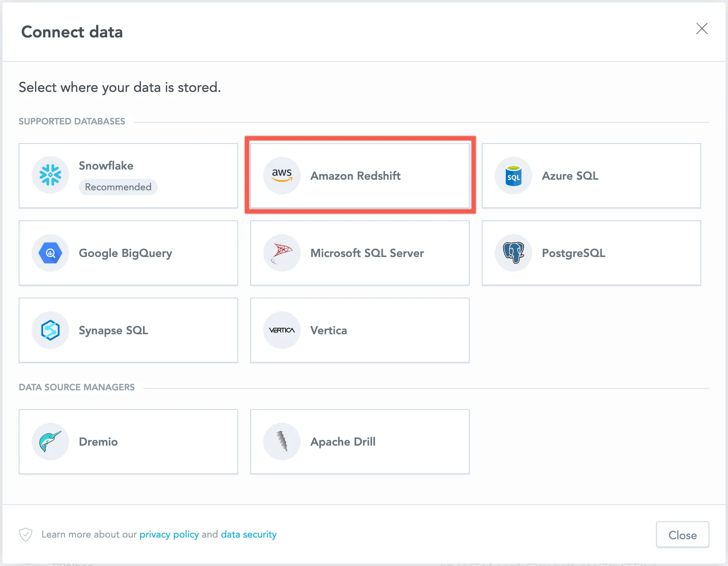Choose Snowflake as the data source

tap(128, 176)
